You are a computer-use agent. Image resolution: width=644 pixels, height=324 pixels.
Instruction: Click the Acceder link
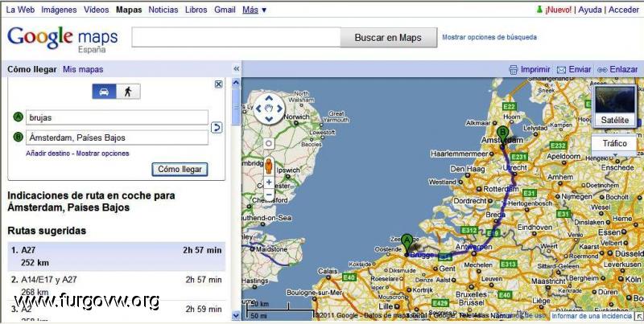tap(623, 10)
